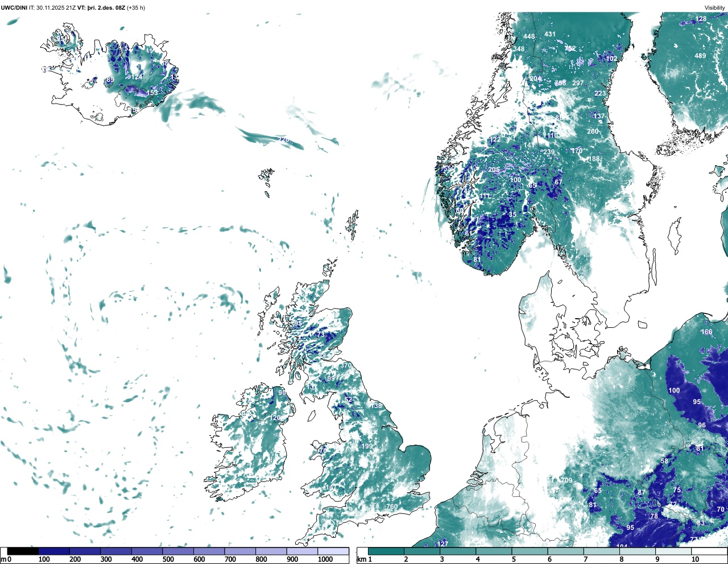The height and width of the screenshot is (564, 728).
Task: Click the '102' value in northern Sweden
Action: (611, 59)
